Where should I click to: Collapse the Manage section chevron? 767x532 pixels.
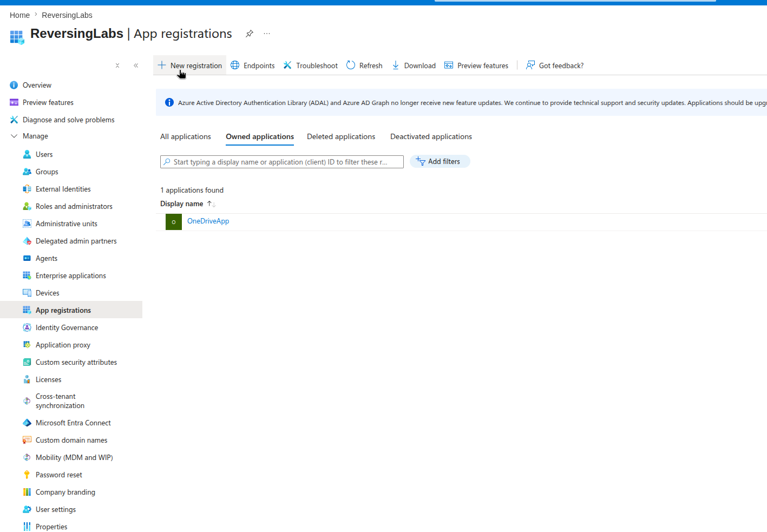tap(14, 136)
